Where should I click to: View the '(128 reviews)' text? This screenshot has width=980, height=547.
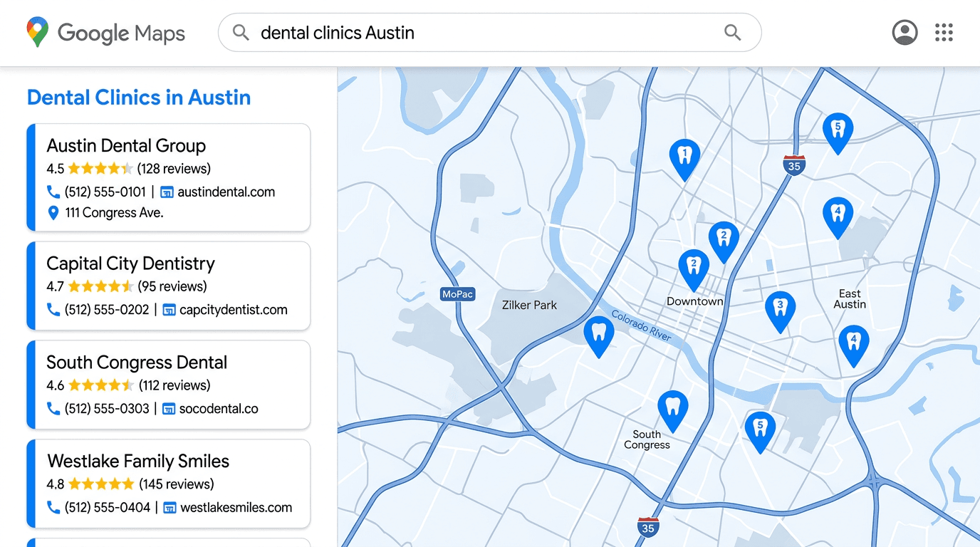point(174,169)
